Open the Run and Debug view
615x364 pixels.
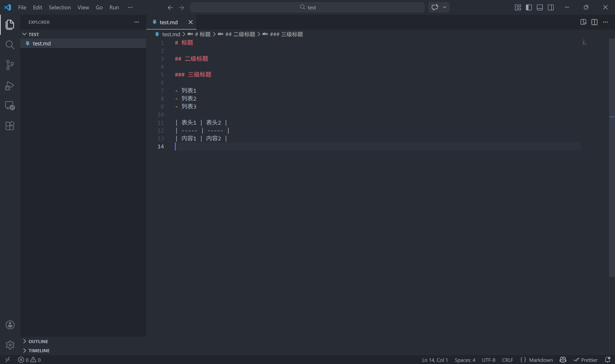click(x=10, y=86)
